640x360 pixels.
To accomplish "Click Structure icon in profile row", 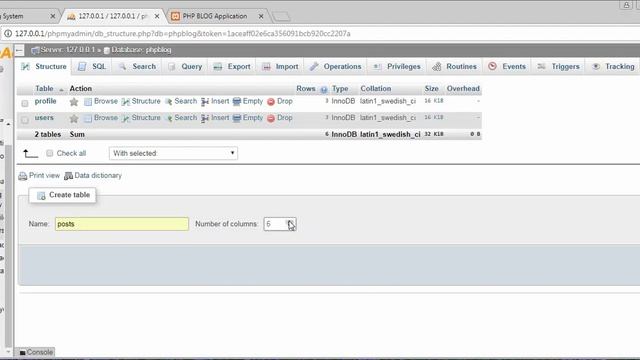I will tap(126, 102).
